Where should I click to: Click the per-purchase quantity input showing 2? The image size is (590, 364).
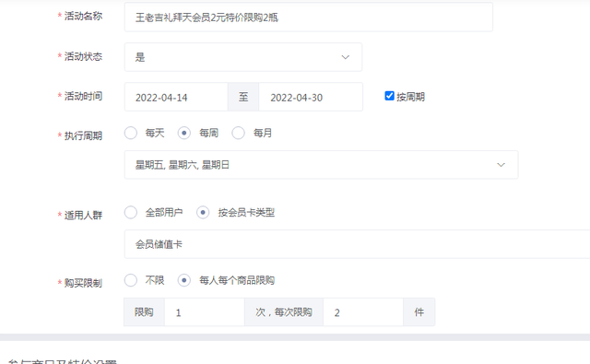[363, 312]
